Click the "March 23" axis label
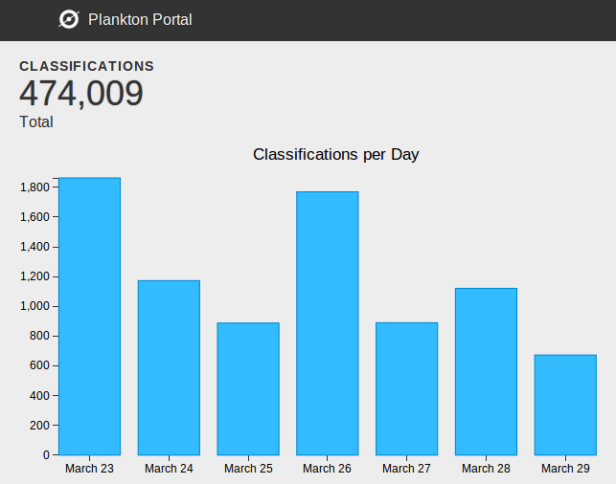 click(x=89, y=468)
